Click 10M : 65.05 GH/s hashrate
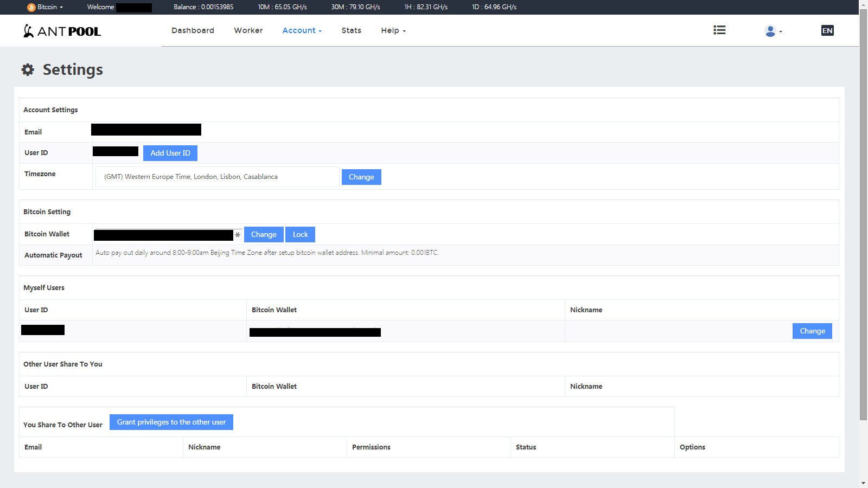 282,7
